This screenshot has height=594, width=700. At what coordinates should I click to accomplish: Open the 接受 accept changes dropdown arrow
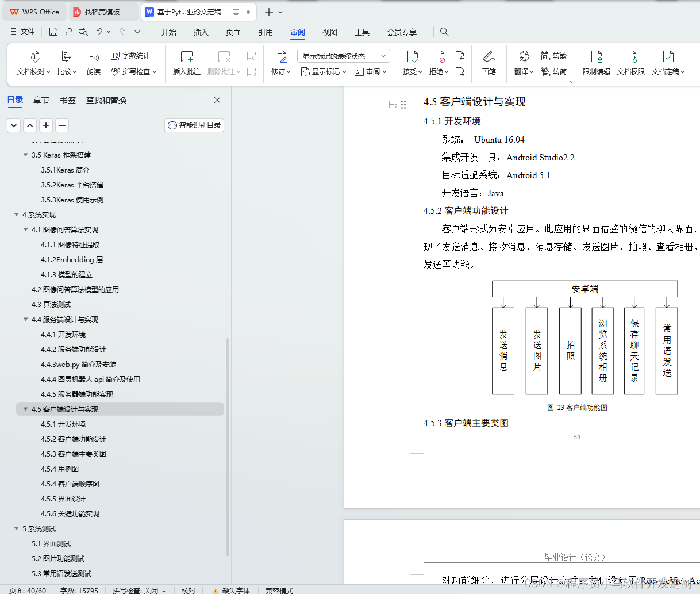tap(420, 71)
